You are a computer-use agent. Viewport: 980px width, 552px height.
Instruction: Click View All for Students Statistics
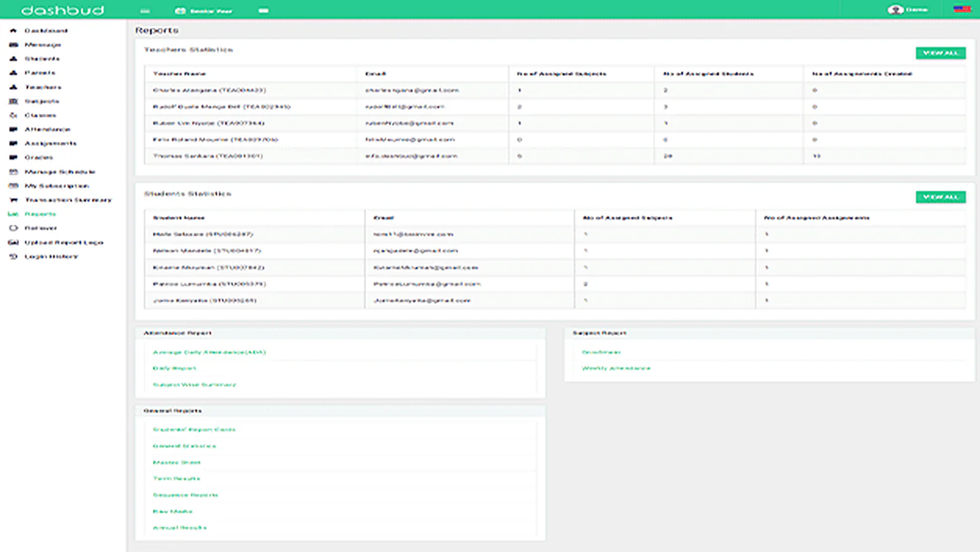tap(941, 197)
